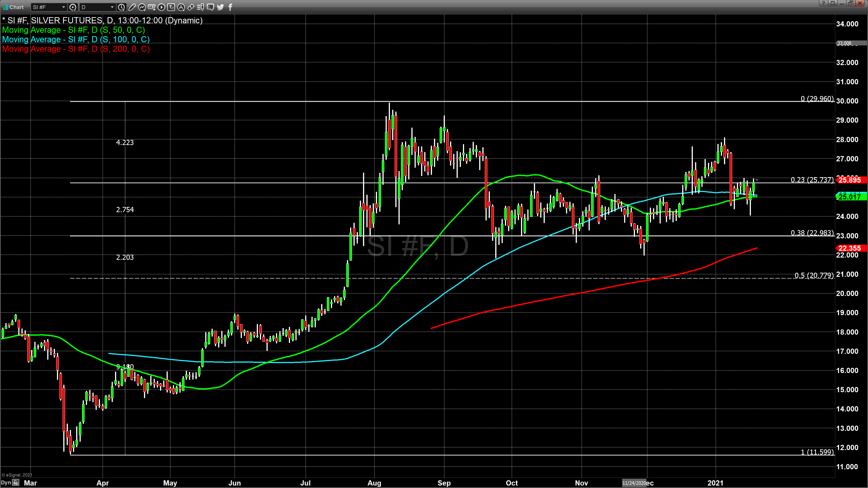Click the eSignal copyright text

[x=17, y=475]
